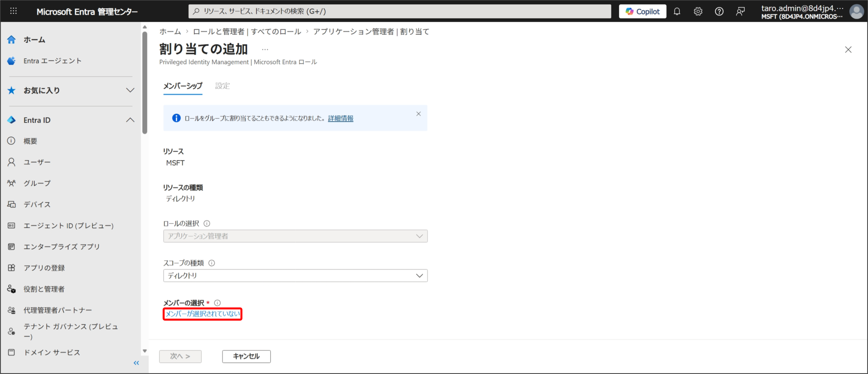Click the Copilot button
This screenshot has width=868, height=374.
click(642, 12)
